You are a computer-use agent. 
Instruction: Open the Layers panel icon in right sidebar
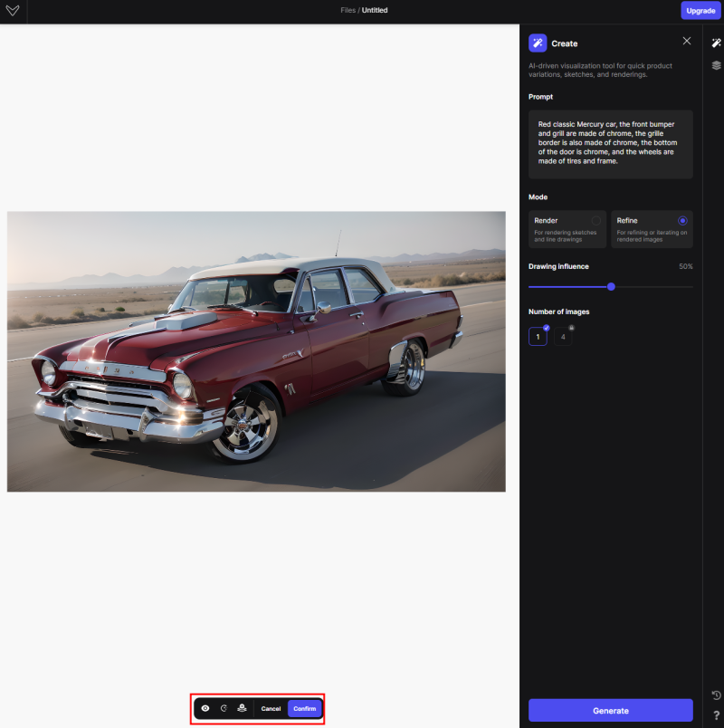[716, 65]
